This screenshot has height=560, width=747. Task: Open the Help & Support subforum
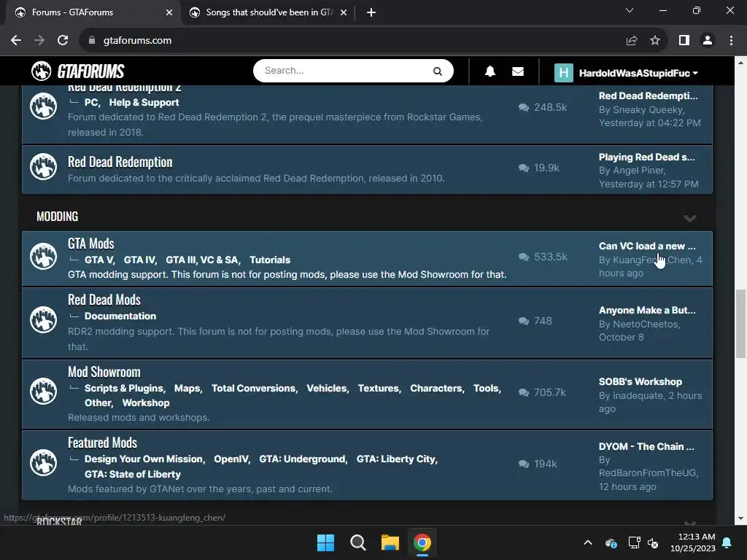point(144,102)
